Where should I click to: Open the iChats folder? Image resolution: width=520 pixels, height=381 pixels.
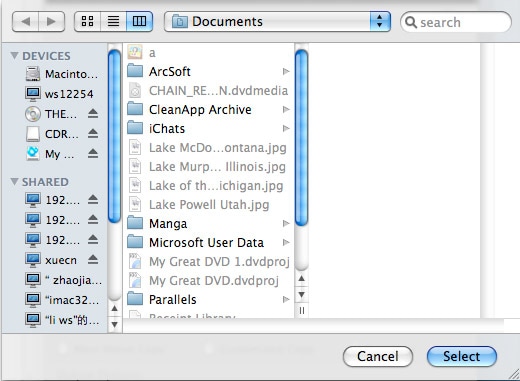tap(167, 128)
